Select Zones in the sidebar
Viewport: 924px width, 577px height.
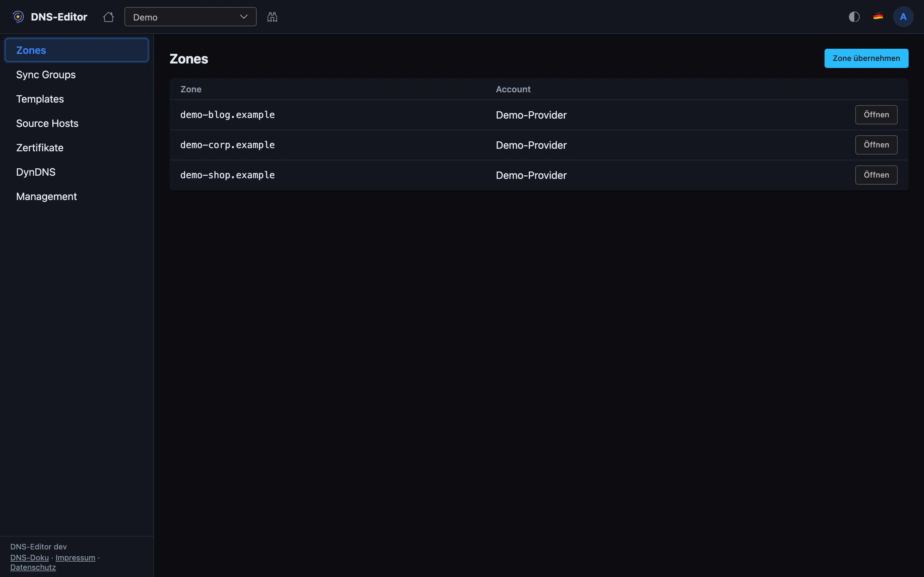76,50
